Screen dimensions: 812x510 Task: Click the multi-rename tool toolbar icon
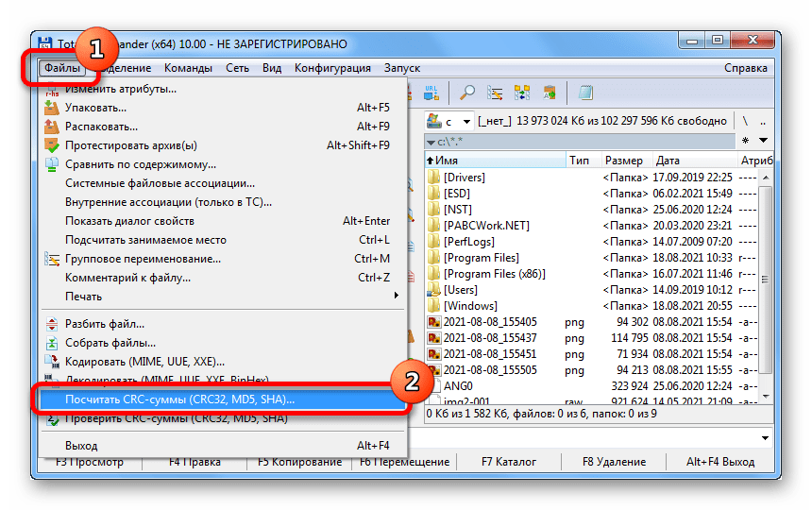point(495,93)
